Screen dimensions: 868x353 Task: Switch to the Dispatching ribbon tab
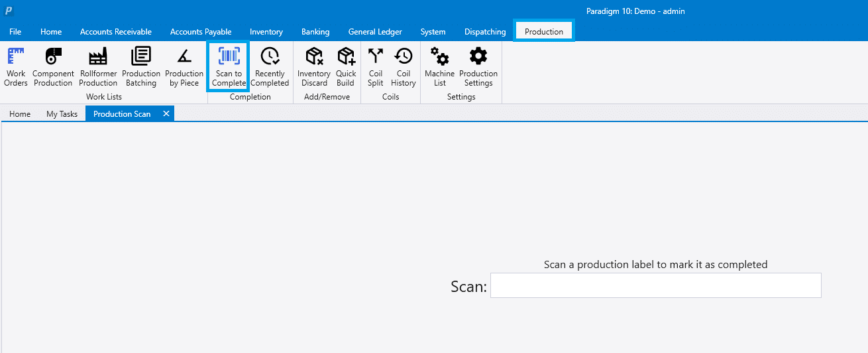coord(485,32)
